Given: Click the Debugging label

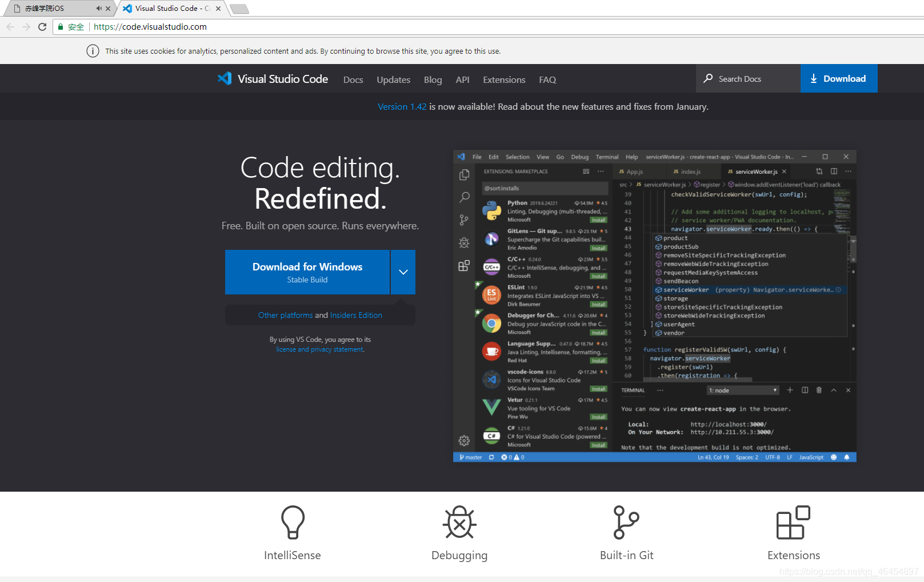Looking at the screenshot, I should [459, 555].
